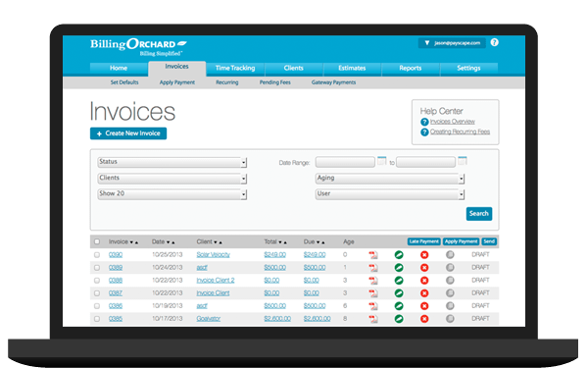The width and height of the screenshot is (588, 368).
Task: Open PDF icon for invoice 0389
Action: tap(372, 268)
